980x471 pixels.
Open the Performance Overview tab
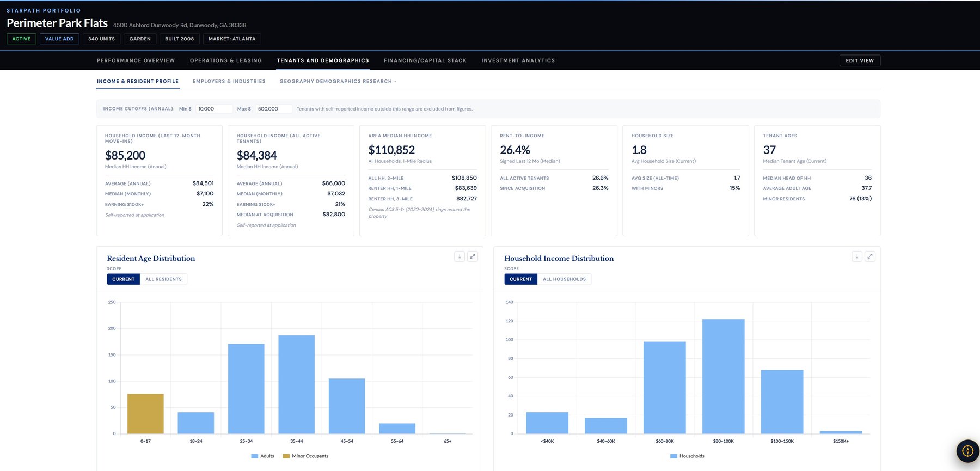136,60
